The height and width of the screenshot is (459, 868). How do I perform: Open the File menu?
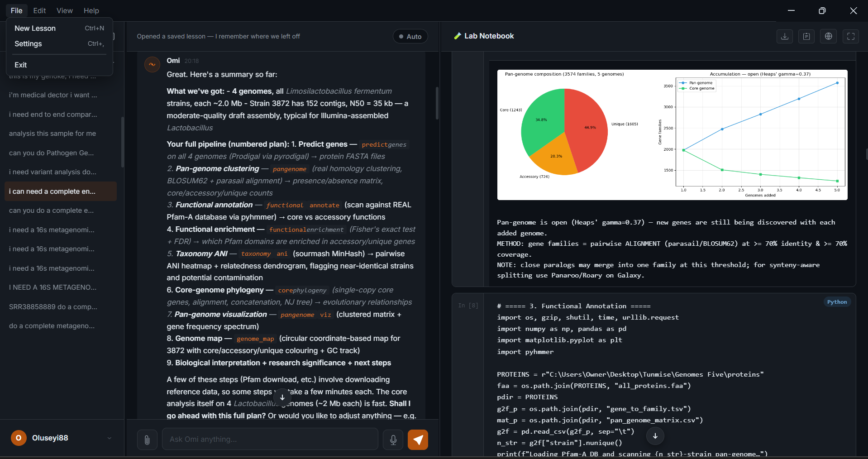click(x=17, y=10)
